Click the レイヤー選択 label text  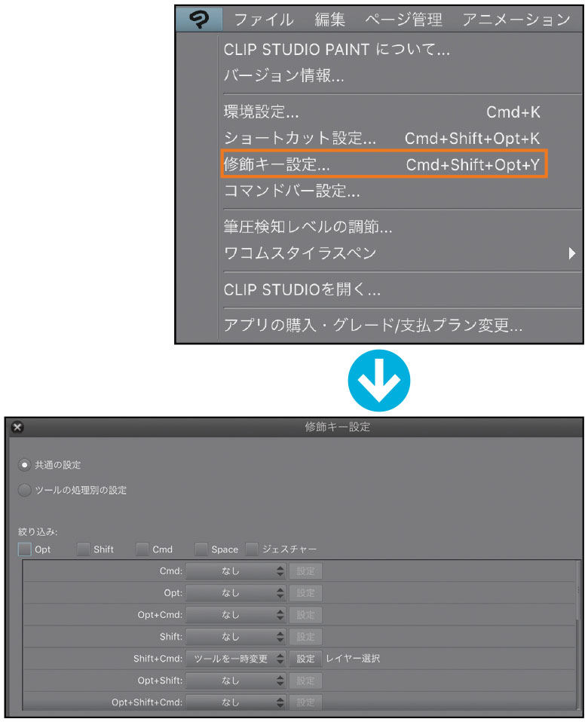tap(353, 659)
